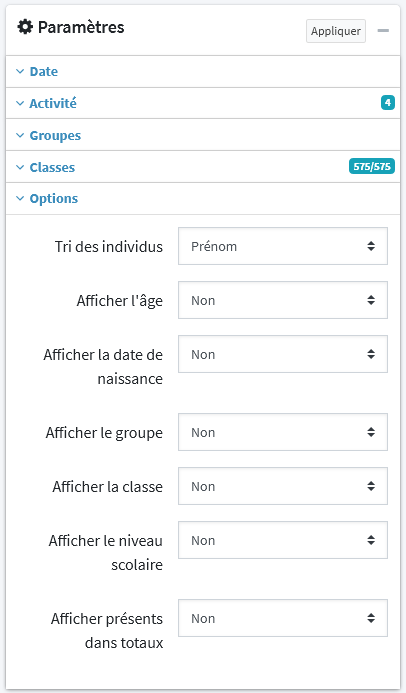Open the Afficher le groupe select box
406x693 pixels.
pyautogui.click(x=283, y=432)
